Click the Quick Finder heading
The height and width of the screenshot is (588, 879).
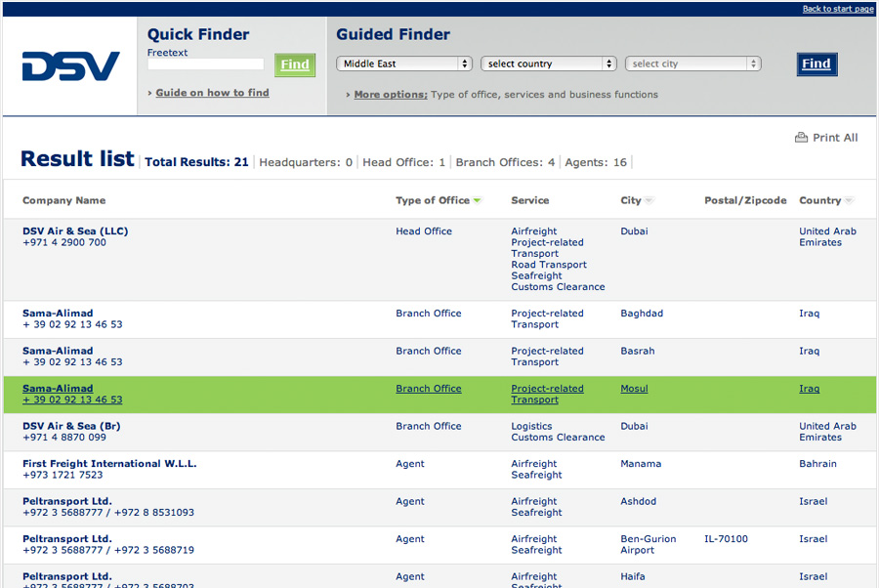coord(198,34)
